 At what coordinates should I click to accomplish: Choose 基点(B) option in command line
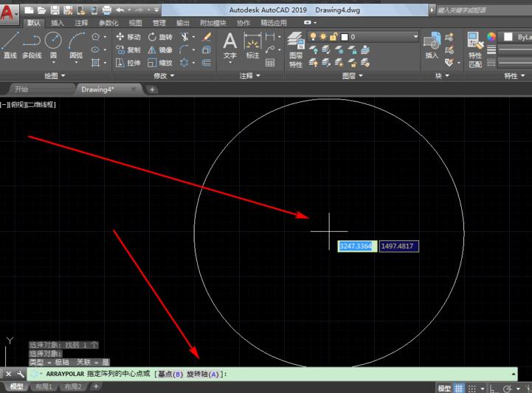click(170, 375)
